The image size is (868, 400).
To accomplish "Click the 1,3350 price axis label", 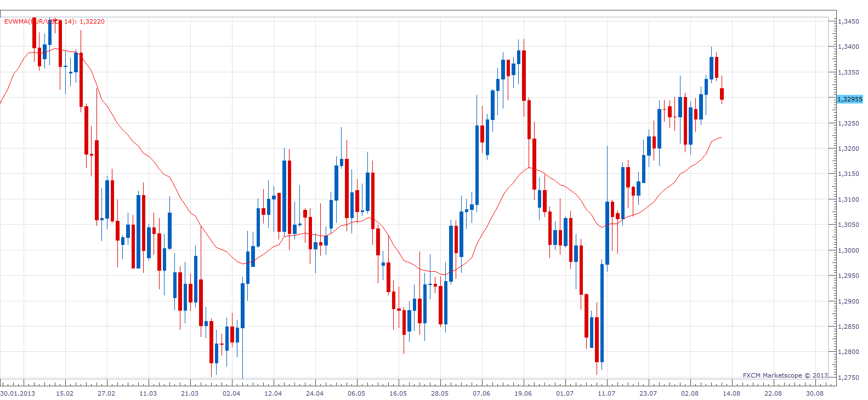I will 849,72.
